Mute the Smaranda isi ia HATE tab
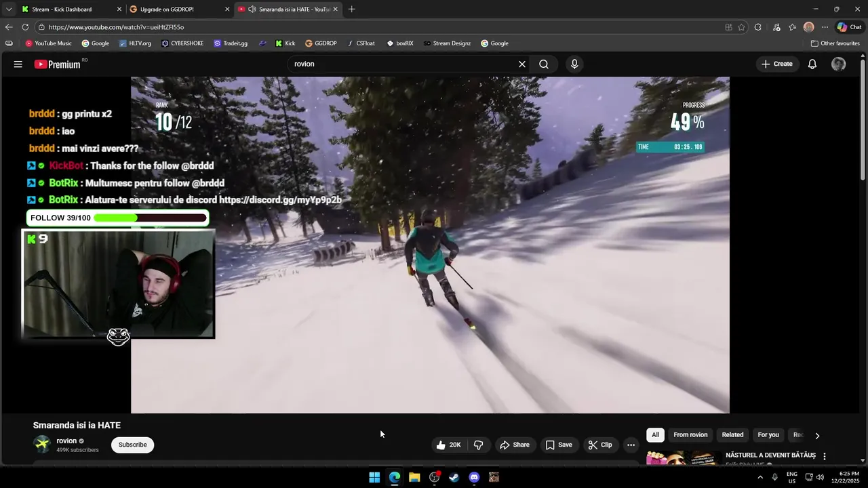 click(252, 9)
